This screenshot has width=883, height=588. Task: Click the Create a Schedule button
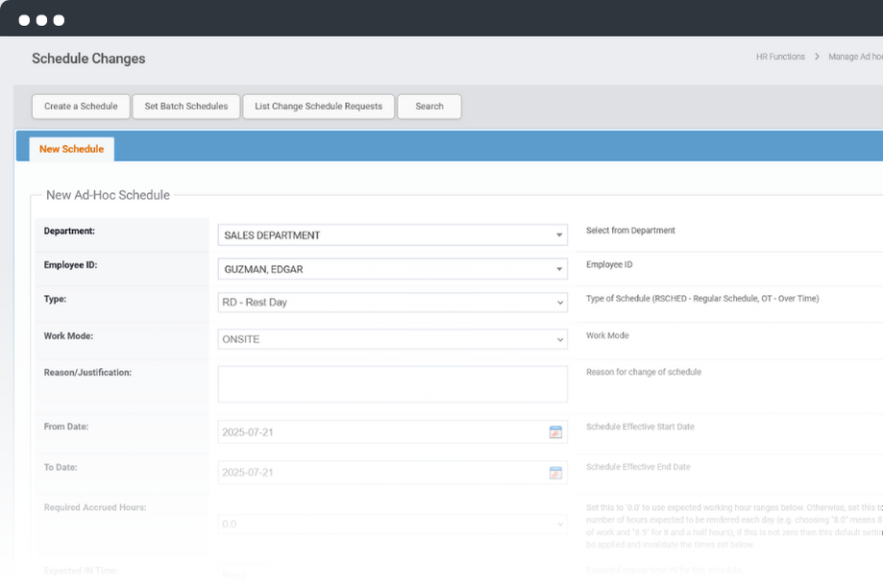(81, 107)
